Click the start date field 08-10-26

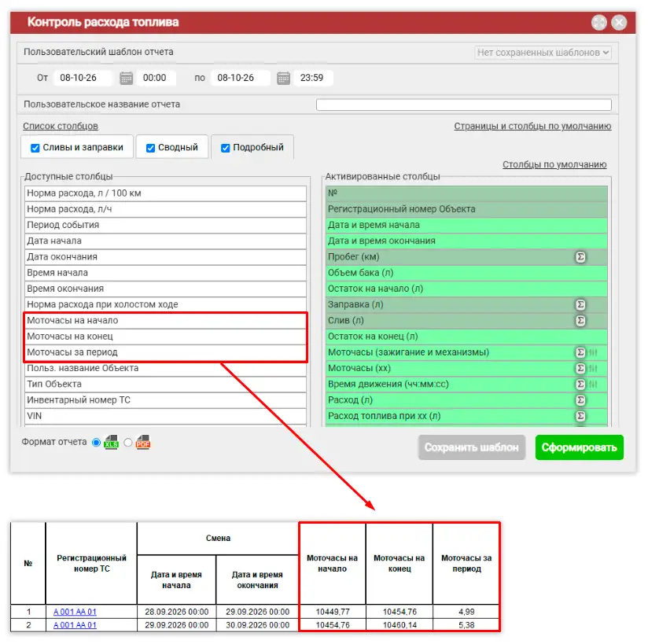coord(83,78)
